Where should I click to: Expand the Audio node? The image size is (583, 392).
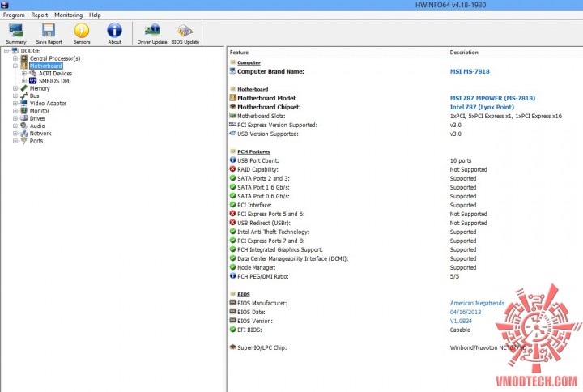pyautogui.click(x=15, y=126)
